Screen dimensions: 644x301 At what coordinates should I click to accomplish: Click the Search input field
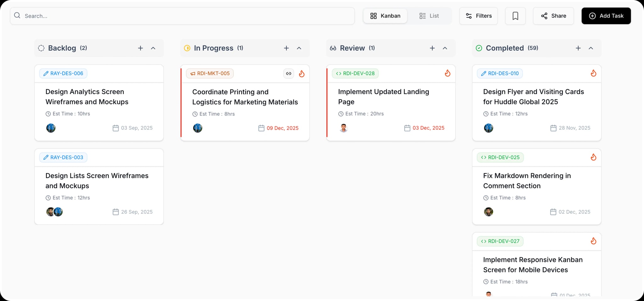(x=182, y=16)
